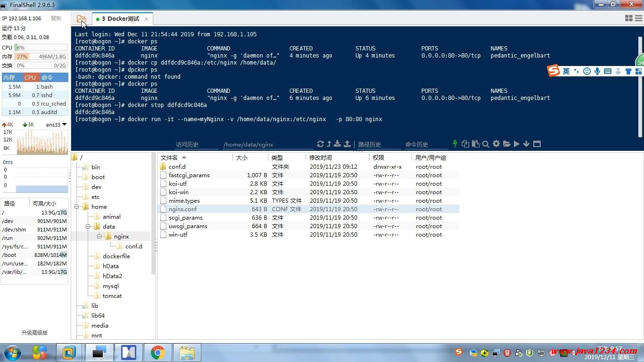Open Google Chrome from taskbar
Screen dimensions: 644x362
click(157, 353)
